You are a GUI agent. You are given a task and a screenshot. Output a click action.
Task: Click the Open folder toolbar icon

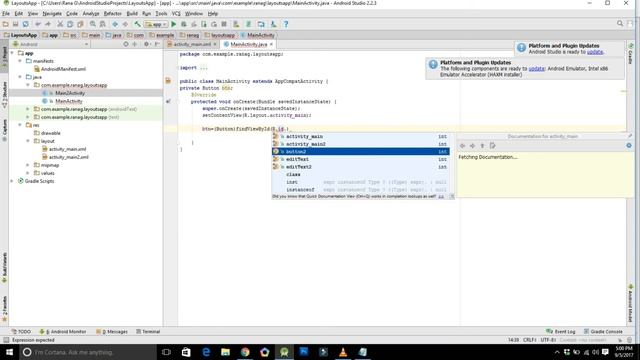click(x=5, y=24)
